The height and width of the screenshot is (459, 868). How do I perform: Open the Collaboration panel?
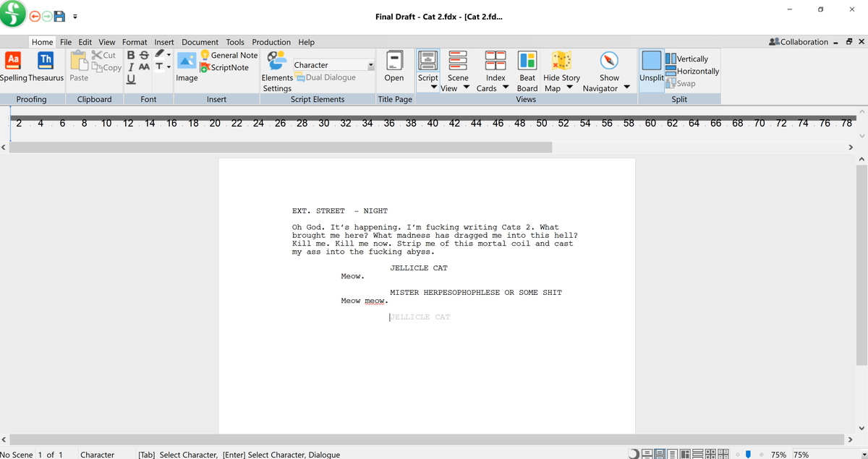coord(799,42)
